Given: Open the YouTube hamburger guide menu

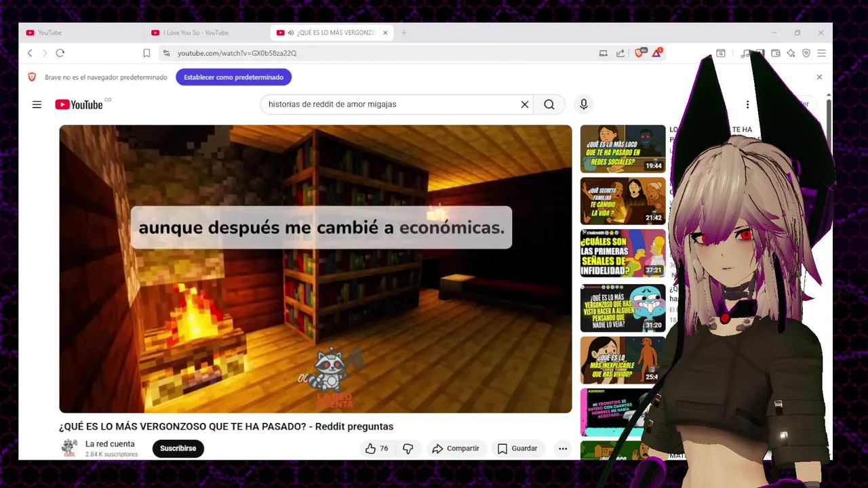Looking at the screenshot, I should (37, 104).
